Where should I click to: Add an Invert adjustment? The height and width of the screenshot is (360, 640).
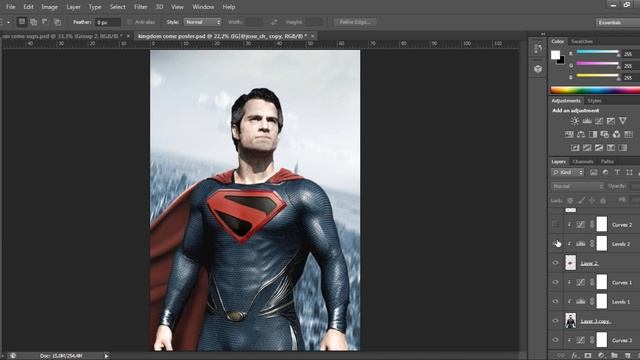pos(575,148)
